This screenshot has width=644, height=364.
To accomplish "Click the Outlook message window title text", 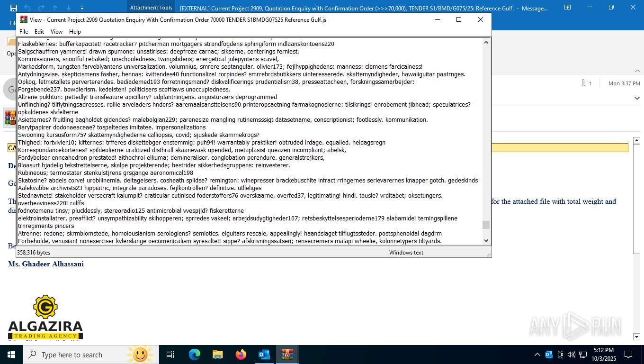I will point(364,8).
